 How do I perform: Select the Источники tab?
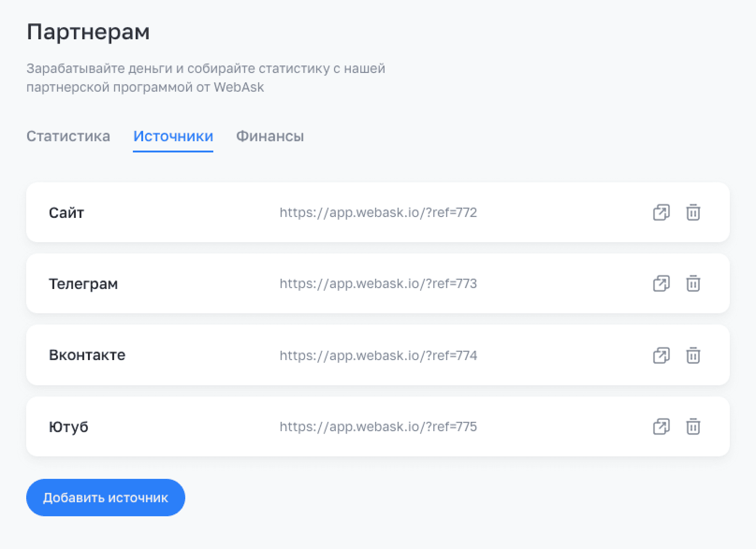173,136
